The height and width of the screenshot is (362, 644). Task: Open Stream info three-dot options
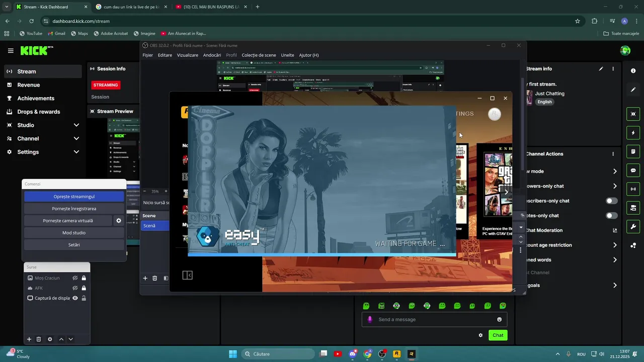613,69
